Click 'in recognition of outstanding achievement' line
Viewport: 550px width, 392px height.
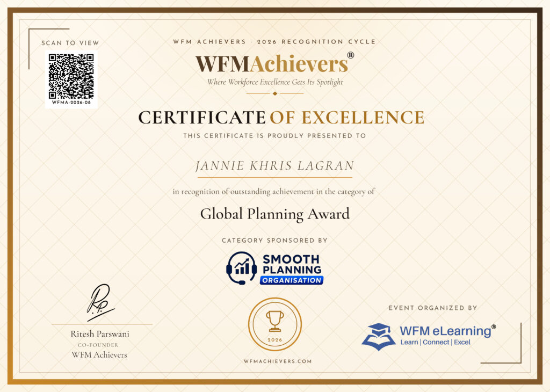[x=274, y=192]
